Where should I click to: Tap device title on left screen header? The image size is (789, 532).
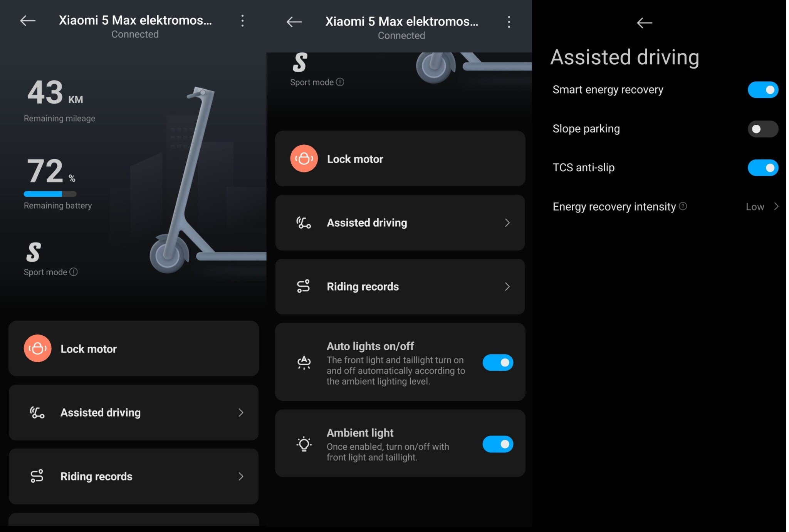click(x=135, y=20)
